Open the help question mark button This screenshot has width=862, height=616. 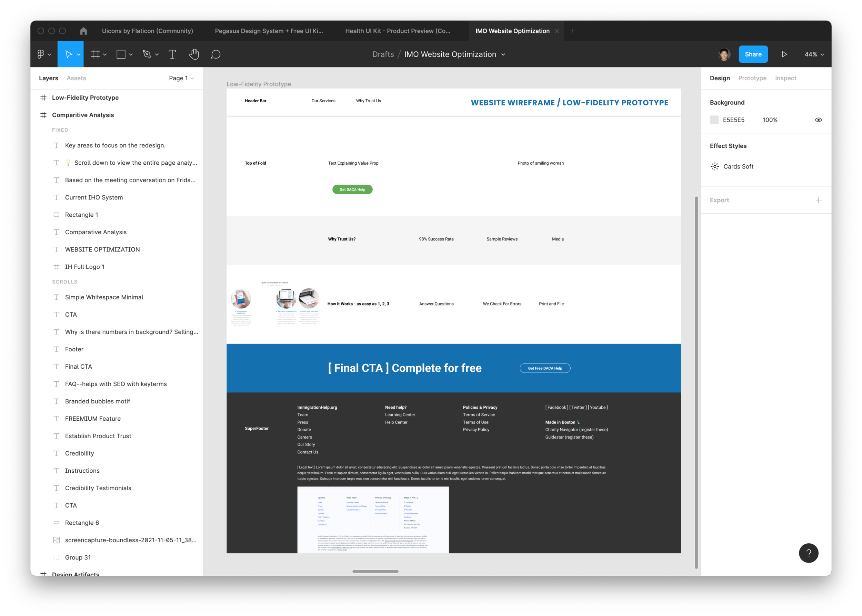[808, 553]
